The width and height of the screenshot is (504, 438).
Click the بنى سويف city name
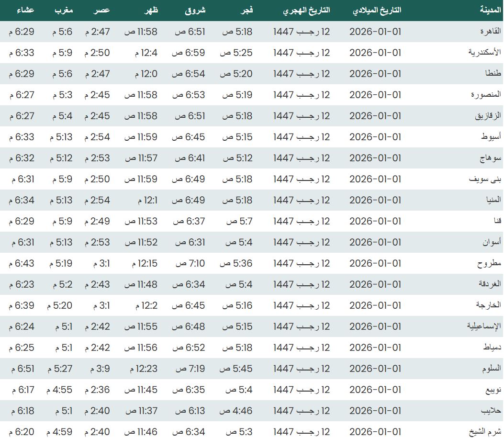(485, 179)
